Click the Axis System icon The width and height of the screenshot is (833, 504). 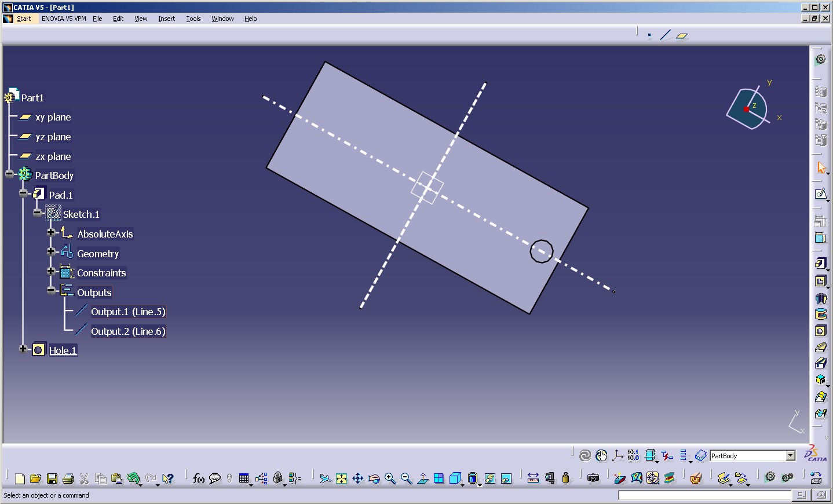click(x=618, y=456)
